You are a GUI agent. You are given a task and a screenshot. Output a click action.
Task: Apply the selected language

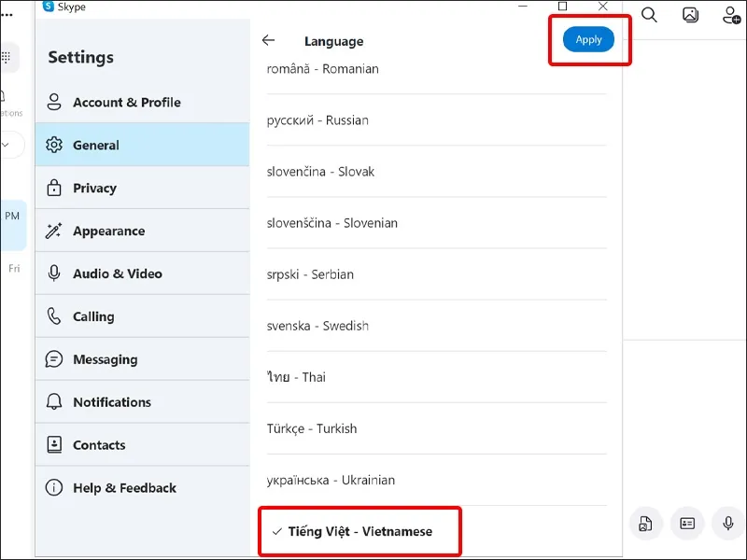[x=588, y=39]
